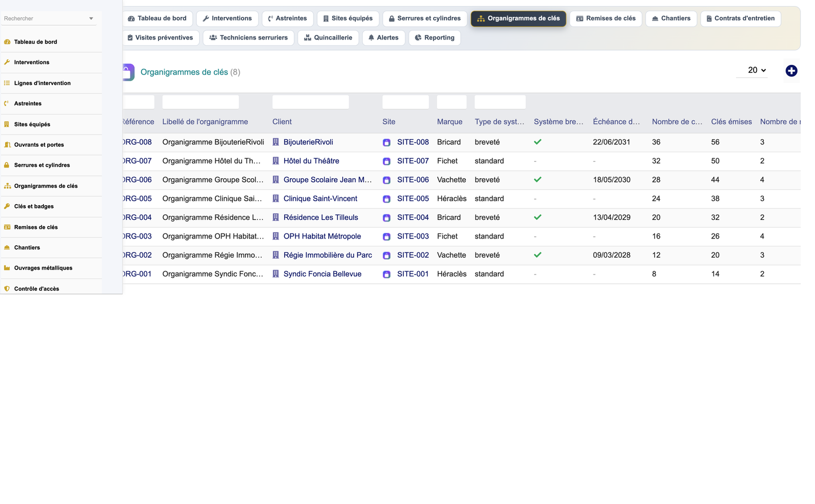The height and width of the screenshot is (504, 815).
Task: Open the 20 rows-per-page dropdown
Action: 752,70
